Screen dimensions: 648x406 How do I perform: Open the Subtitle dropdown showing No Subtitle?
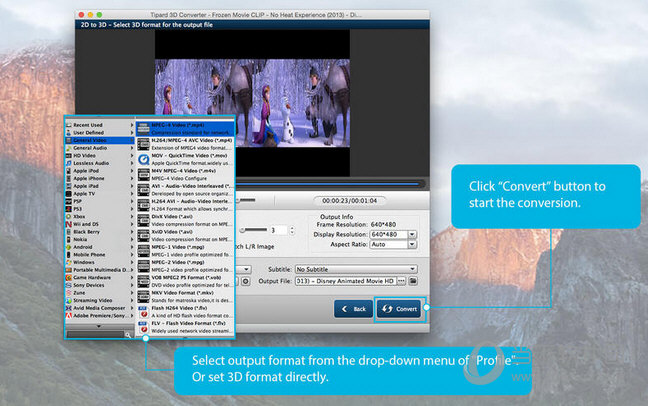point(356,269)
